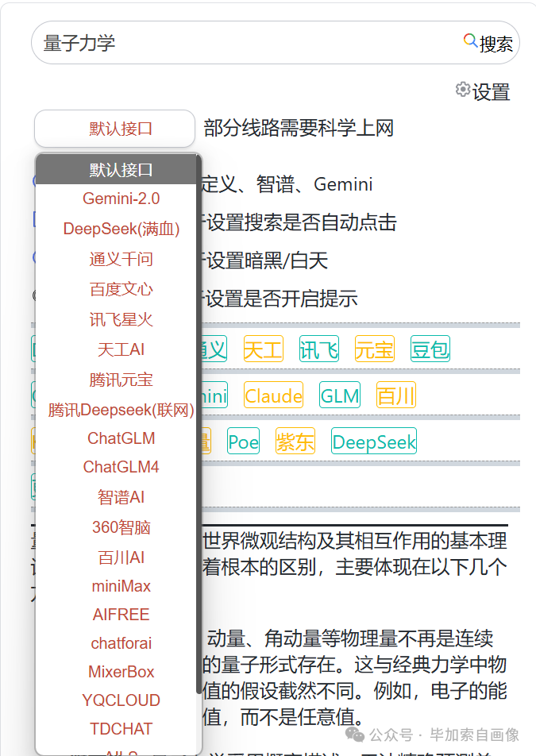The image size is (536, 756).
Task: Open the 天工 quick link
Action: (x=263, y=349)
